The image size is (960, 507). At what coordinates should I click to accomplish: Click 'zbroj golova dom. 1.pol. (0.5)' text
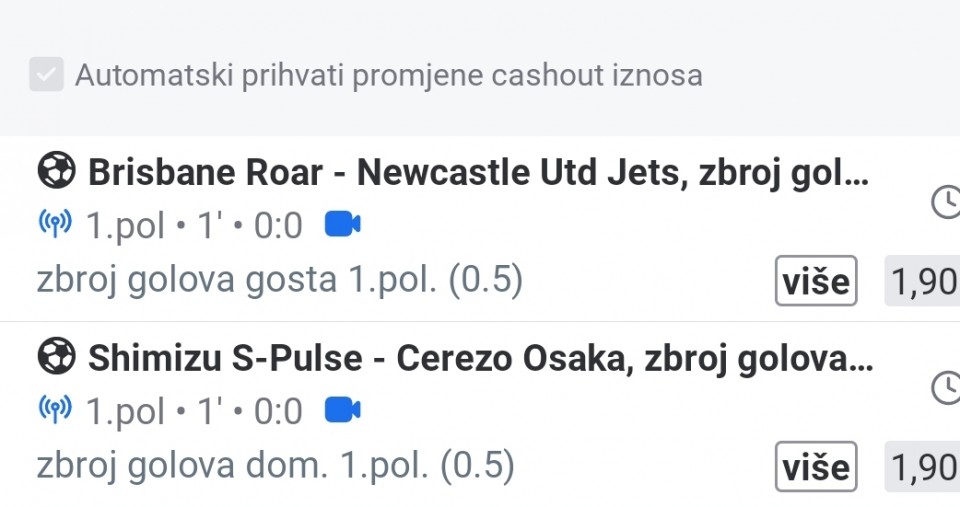click(276, 466)
